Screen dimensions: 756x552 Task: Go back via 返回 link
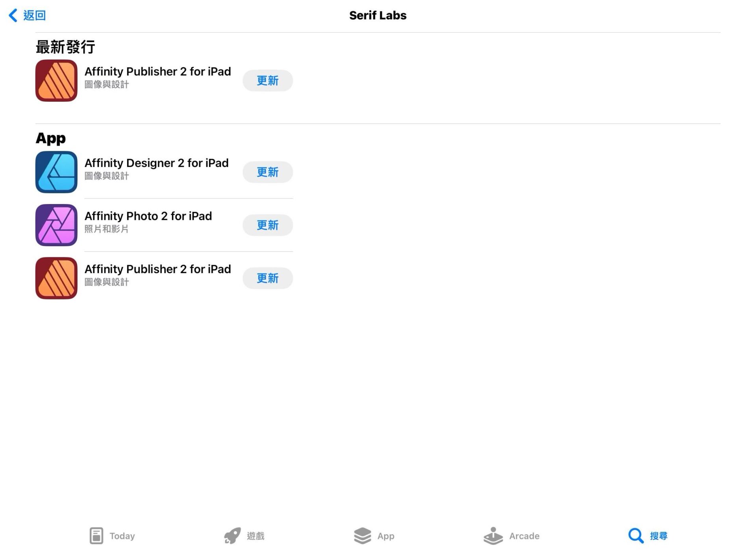pyautogui.click(x=35, y=15)
